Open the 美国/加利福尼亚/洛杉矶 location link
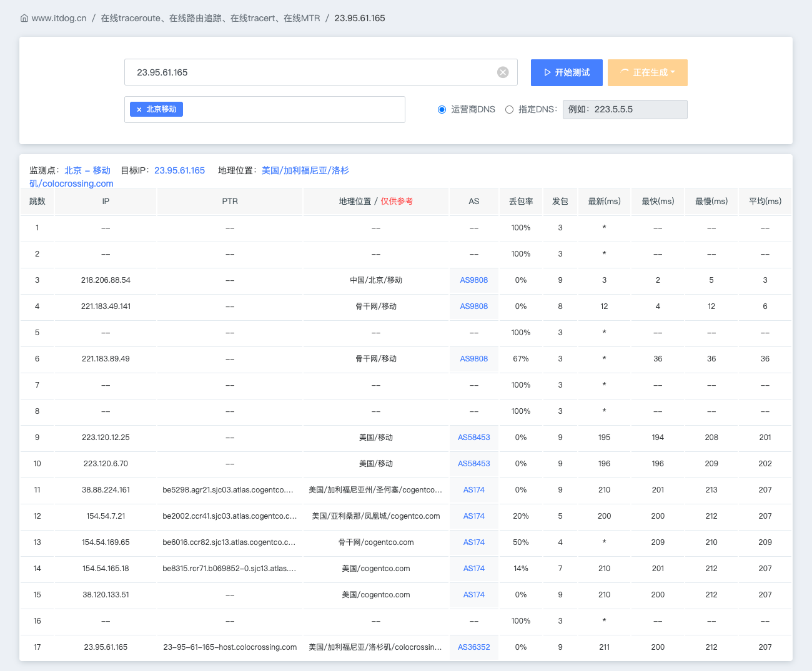Image resolution: width=812 pixels, height=671 pixels. click(x=305, y=170)
